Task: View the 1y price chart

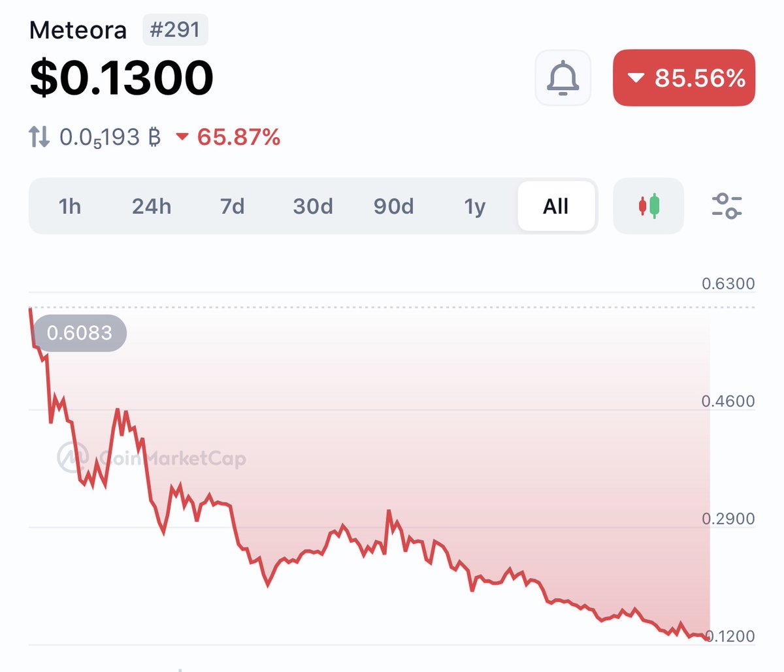Action: (x=475, y=206)
